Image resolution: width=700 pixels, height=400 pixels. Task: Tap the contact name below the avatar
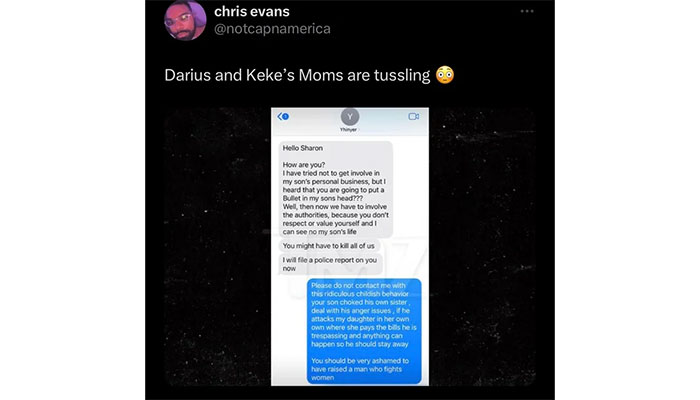tap(348, 129)
